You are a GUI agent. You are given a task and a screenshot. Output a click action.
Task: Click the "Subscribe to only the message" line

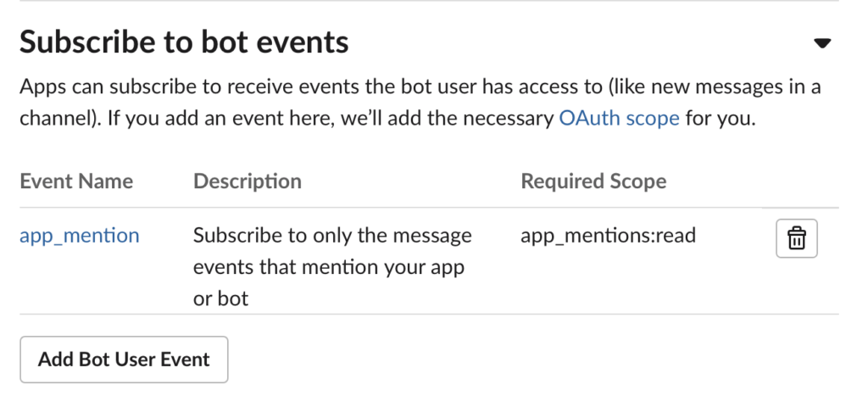click(x=332, y=236)
